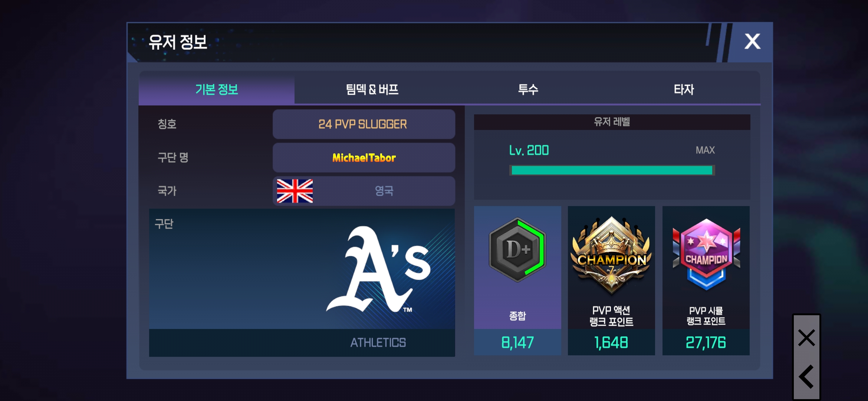This screenshot has height=401, width=868.
Task: Click the side panel back arrow icon
Action: pyautogui.click(x=806, y=377)
